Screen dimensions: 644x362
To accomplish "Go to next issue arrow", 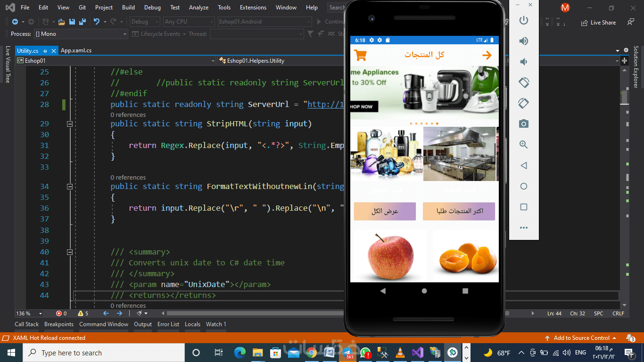I will [x=119, y=313].
